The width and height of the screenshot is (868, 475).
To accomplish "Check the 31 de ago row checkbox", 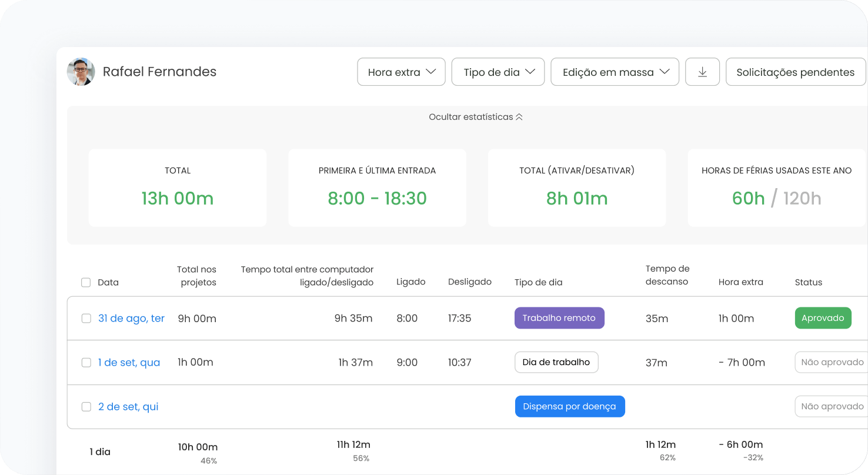I will tap(86, 318).
